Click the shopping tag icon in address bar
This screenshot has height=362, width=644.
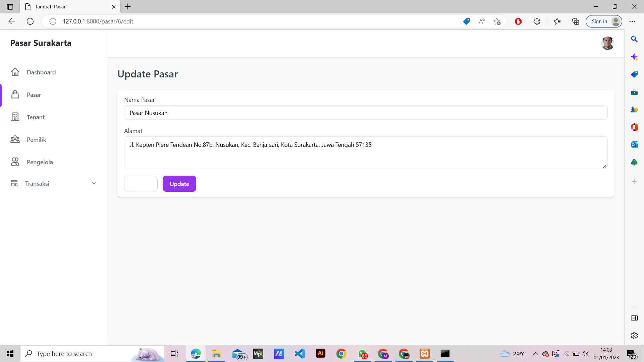[467, 21]
